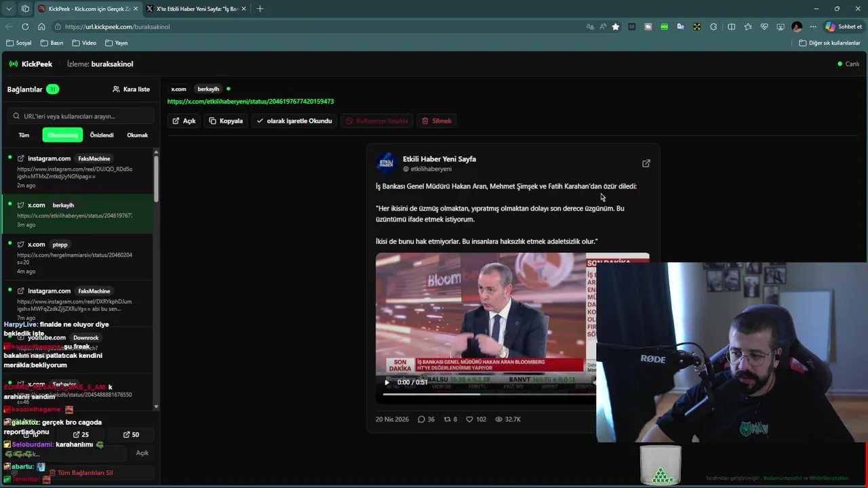Screen dimensions: 868x488
Task: Toggle the favorite star for this page
Action: pyautogui.click(x=616, y=26)
